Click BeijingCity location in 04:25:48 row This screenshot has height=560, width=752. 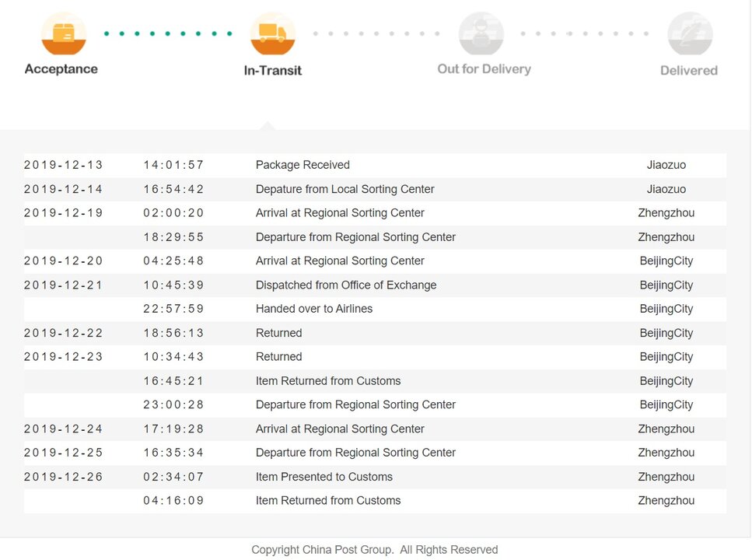[666, 261]
